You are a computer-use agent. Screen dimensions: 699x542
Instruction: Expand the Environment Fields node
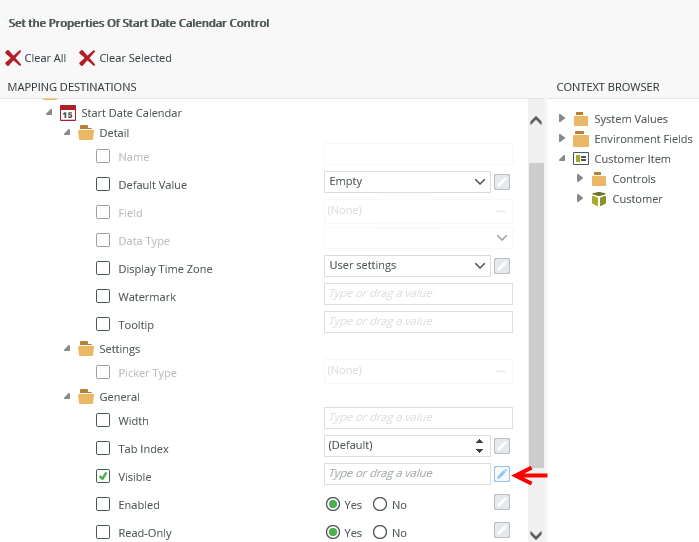point(562,138)
